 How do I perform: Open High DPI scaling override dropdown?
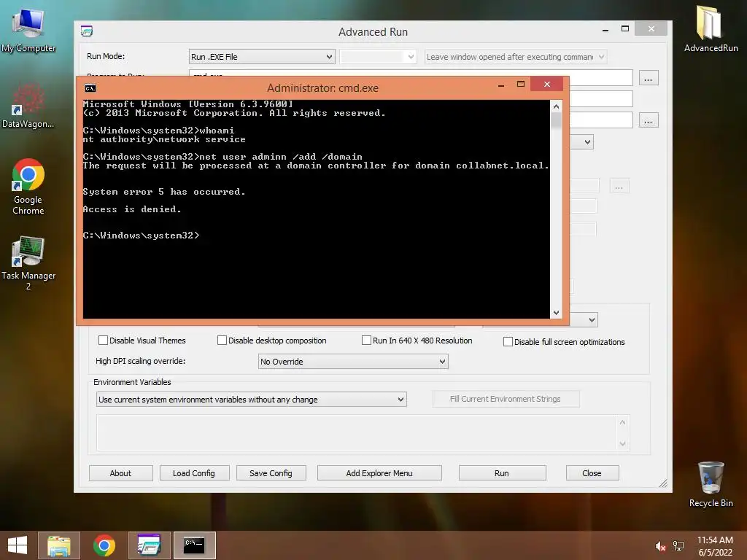pos(353,362)
